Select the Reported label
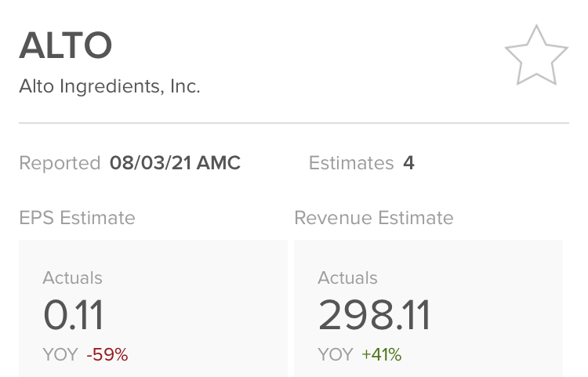This screenshot has width=588, height=377. (x=60, y=163)
